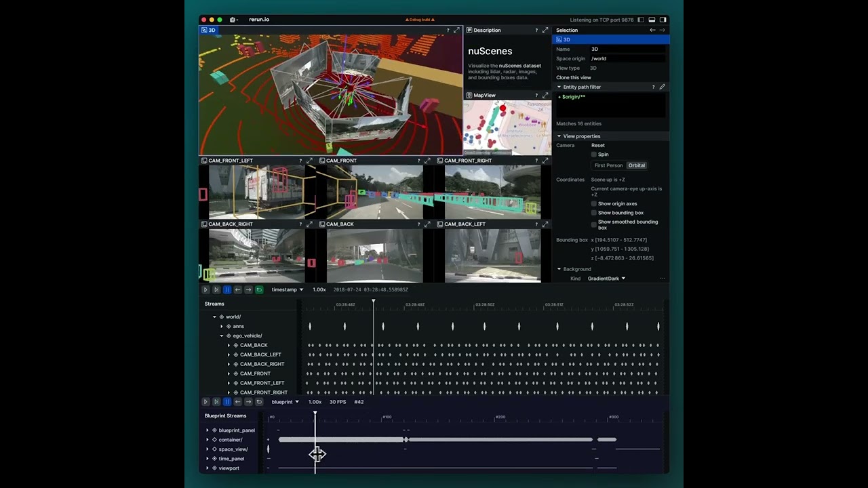
Task: Open the blueprint timeline dropdown
Action: click(285, 402)
